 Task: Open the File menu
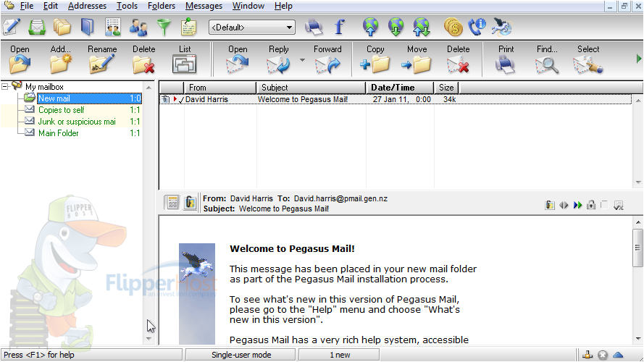[27, 6]
